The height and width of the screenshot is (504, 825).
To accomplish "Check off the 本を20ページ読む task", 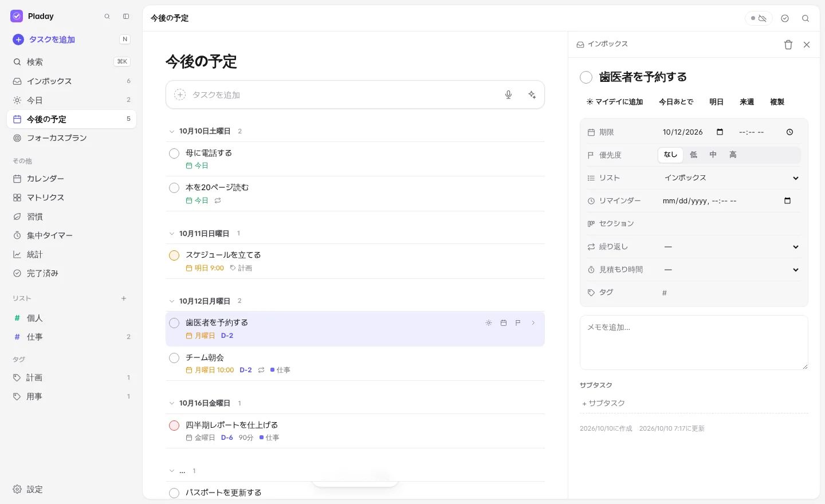I will pyautogui.click(x=174, y=188).
